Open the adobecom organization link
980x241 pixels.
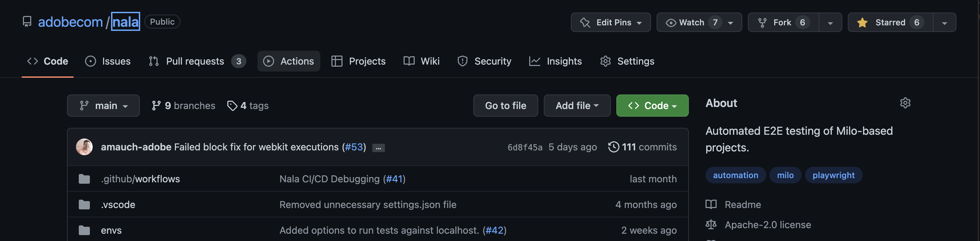(70, 22)
